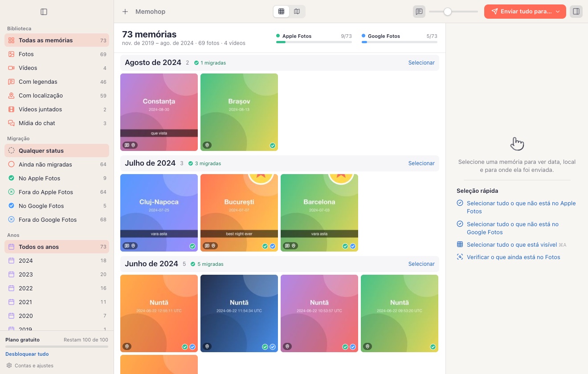Select Todos os anos filter
588x374 pixels.
click(57, 247)
